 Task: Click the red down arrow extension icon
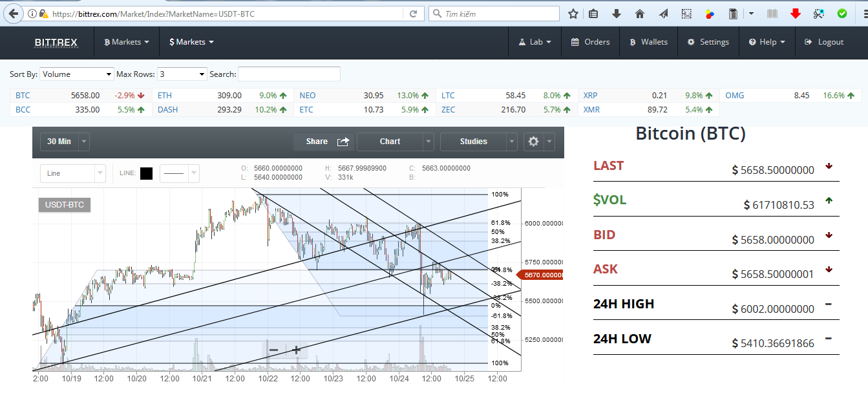pos(796,14)
